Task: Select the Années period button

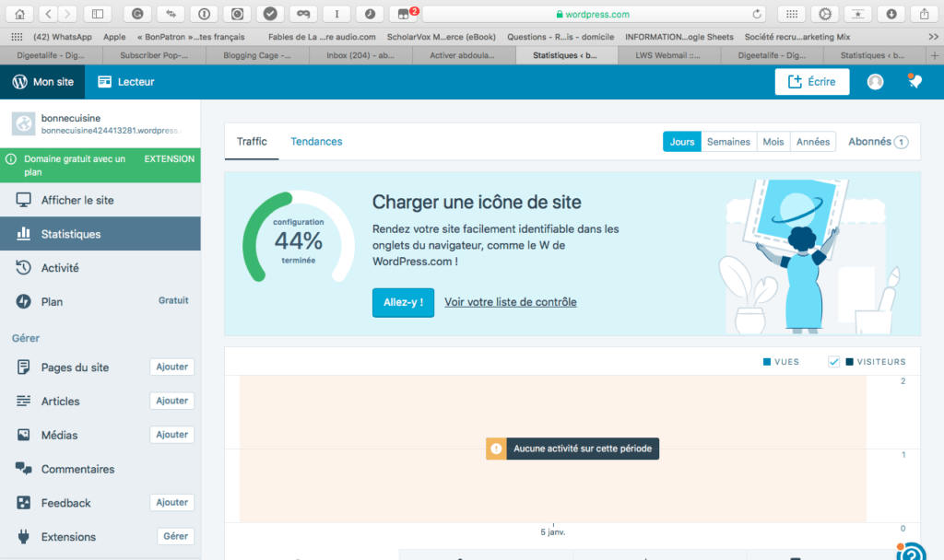Action: click(x=813, y=142)
